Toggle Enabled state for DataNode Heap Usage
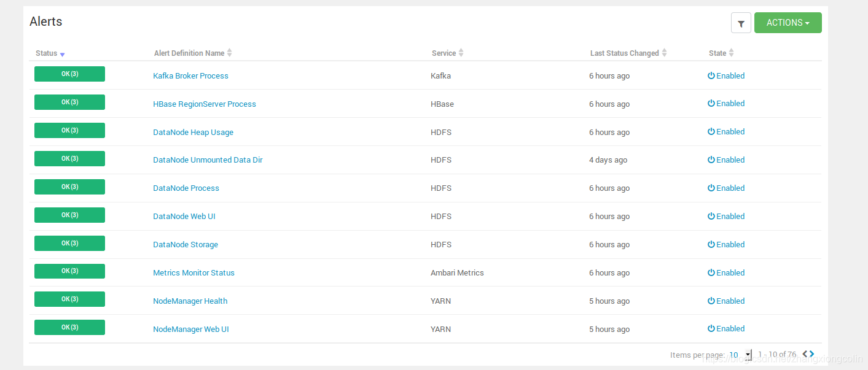 726,132
